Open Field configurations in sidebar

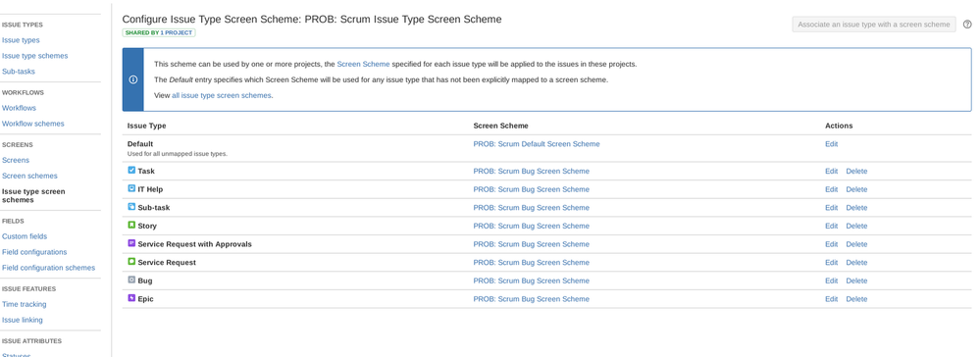(34, 252)
